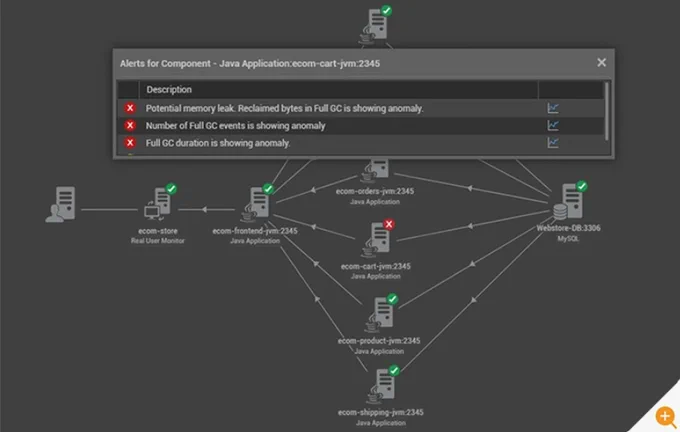Click the ecom-store label
This screenshot has height=432, width=680.
[158, 231]
